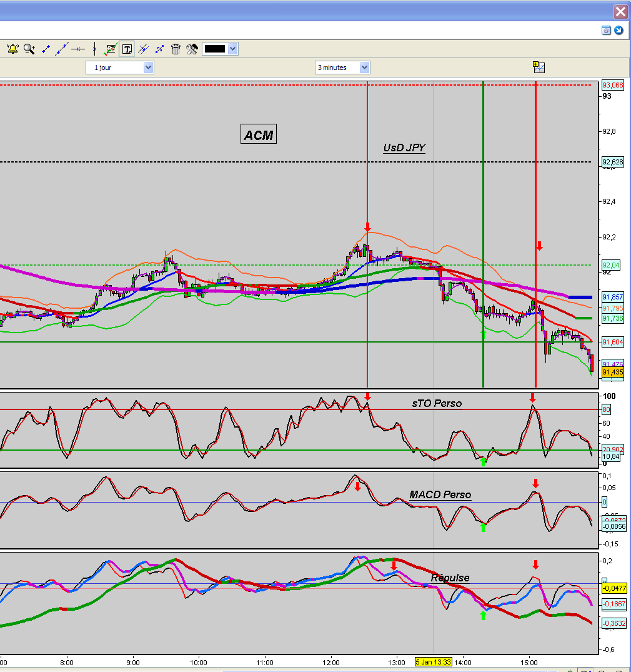Screen dimensions: 631x672
Task: Select the zoom magnifier tool
Action: point(29,49)
